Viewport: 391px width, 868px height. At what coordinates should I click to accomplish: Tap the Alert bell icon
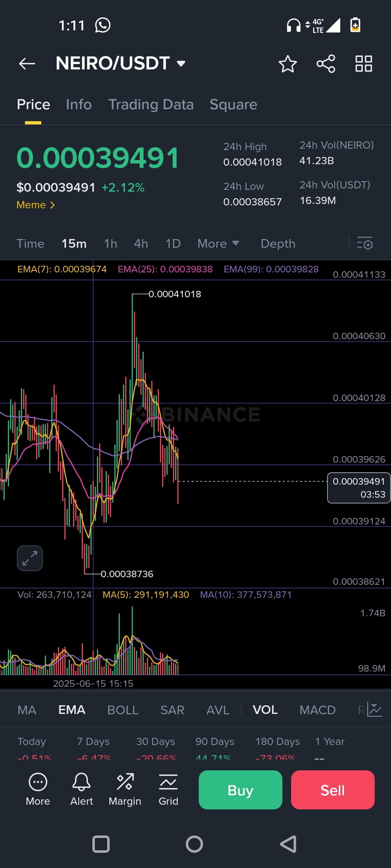tap(81, 790)
